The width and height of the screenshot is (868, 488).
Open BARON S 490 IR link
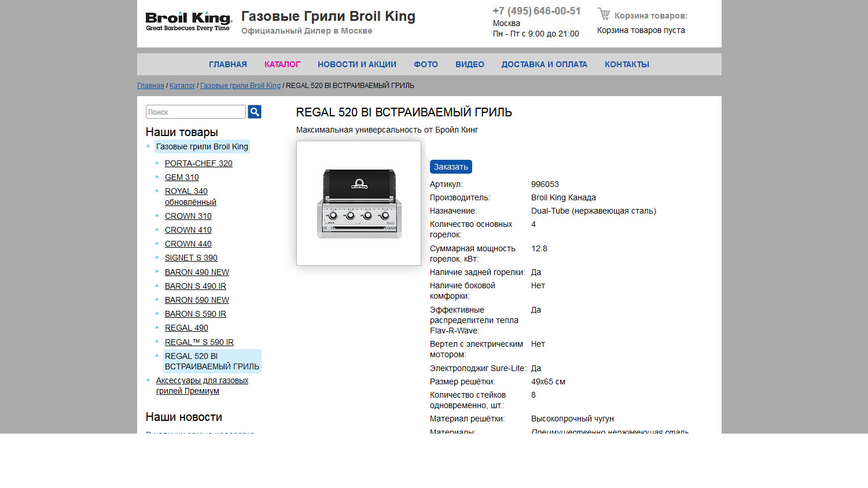(196, 286)
